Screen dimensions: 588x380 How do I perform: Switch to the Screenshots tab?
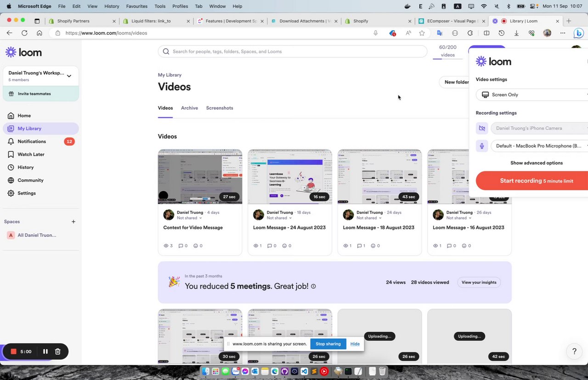click(x=220, y=108)
